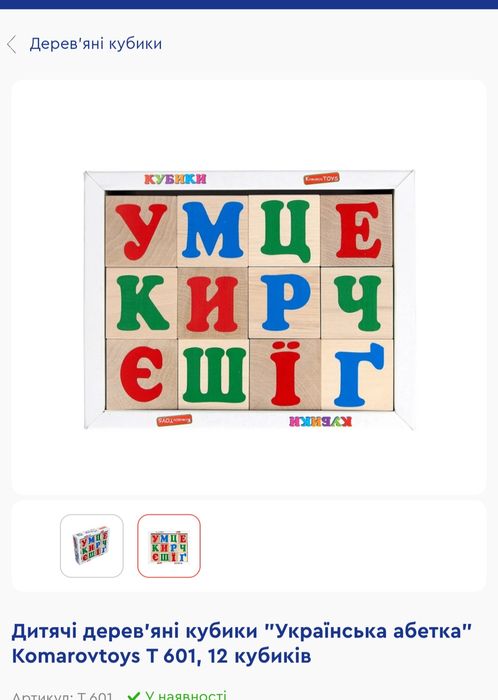Screen dimensions: 498x700
Task: Click the upside-down КУБИКИ logo on box bottom
Action: (320, 421)
